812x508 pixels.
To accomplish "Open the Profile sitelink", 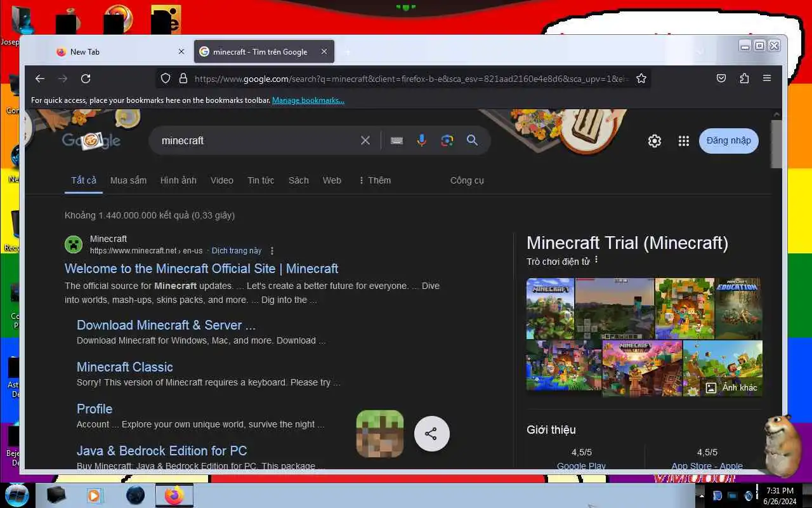I will point(95,409).
